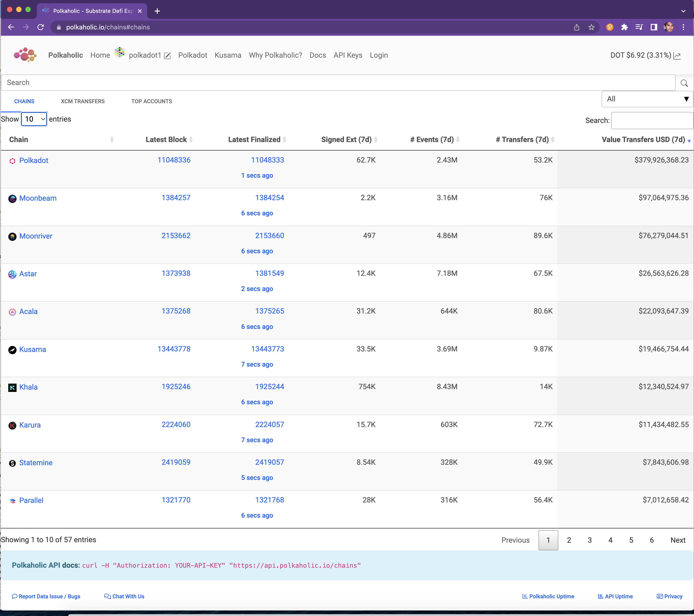Screen dimensions: 694x616
Task: Click the Statemine chain logo icon
Action: (x=12, y=463)
